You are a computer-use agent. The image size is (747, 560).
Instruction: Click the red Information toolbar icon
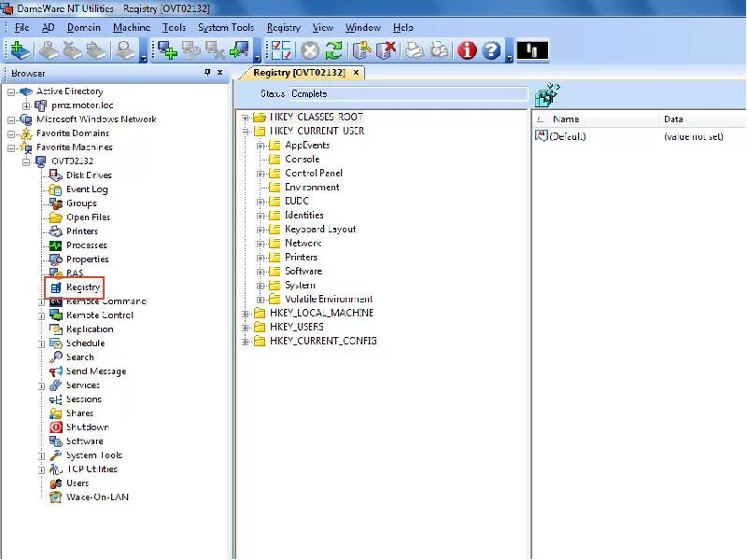467,50
